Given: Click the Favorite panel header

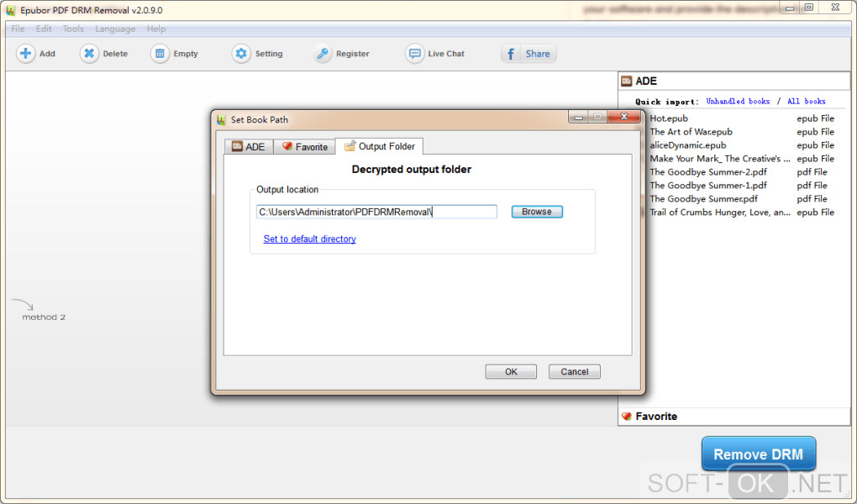Looking at the screenshot, I should pyautogui.click(x=734, y=417).
